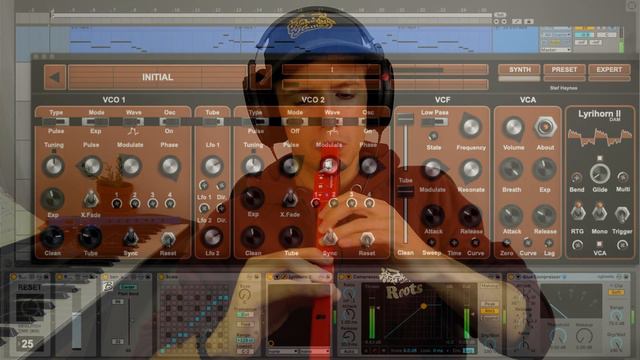
Task: Click the Low Pass filter selector in VCF
Action: (434, 122)
